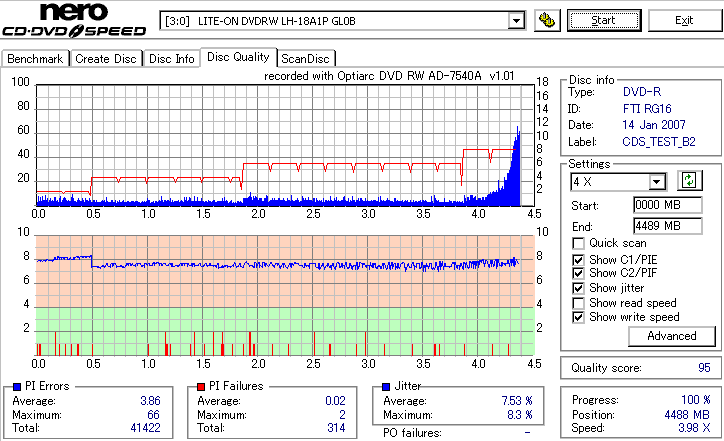724x441 pixels.
Task: Click the PI Failures average 0.02
Action: (335, 401)
